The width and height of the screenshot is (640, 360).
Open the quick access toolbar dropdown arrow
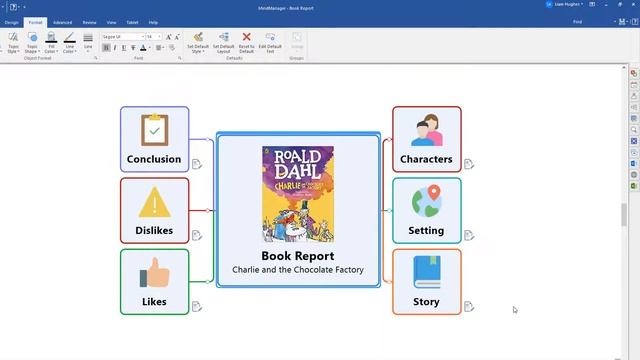[x=24, y=7]
